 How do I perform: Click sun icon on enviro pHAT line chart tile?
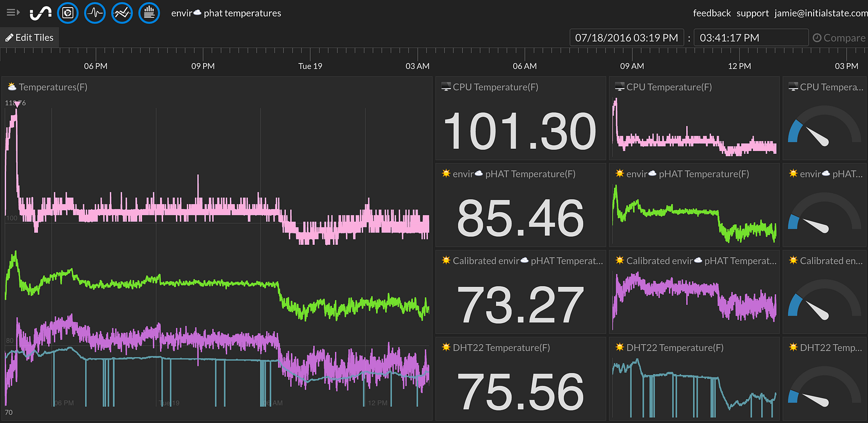coord(620,173)
